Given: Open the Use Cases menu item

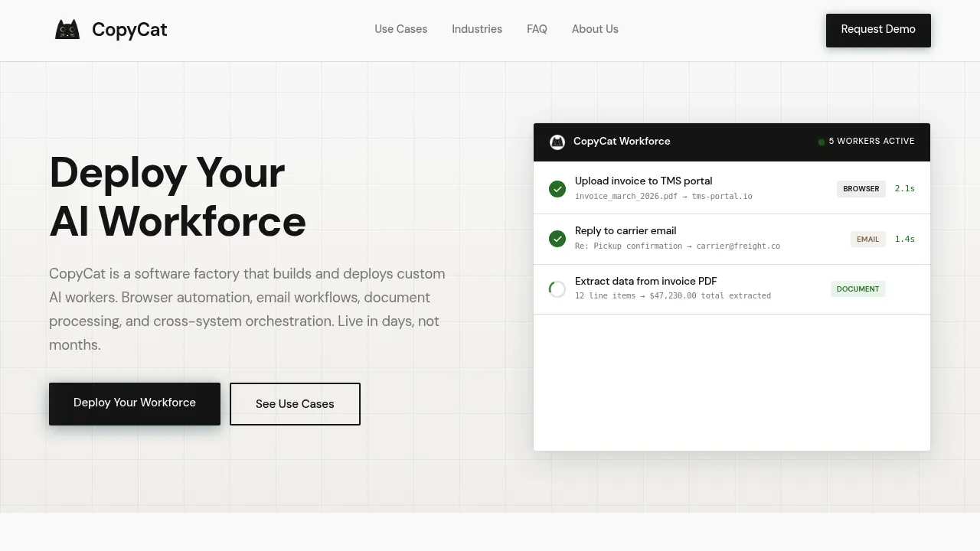Looking at the screenshot, I should [401, 29].
